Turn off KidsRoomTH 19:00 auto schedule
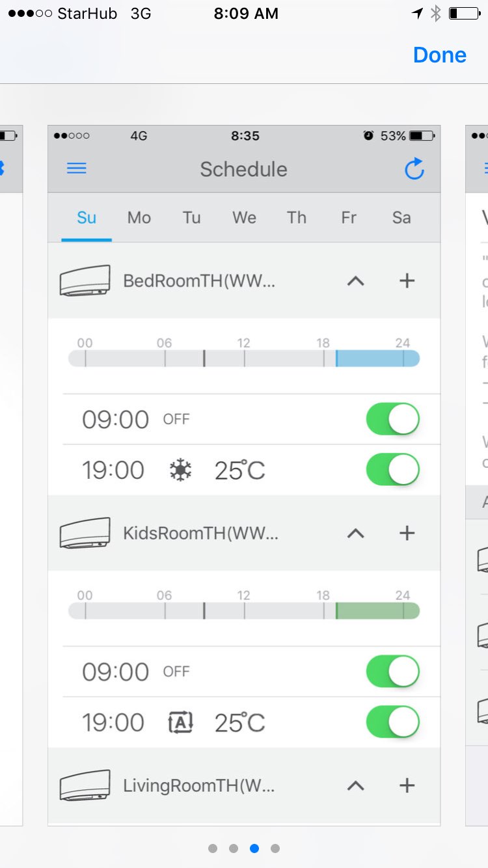Screen dimensions: 488x868 [x=392, y=722]
